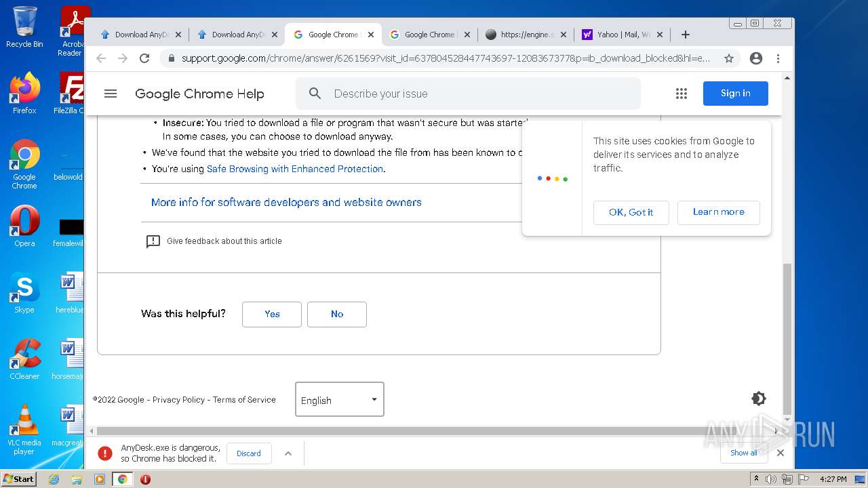View site info via the padlock icon
The width and height of the screenshot is (868, 488).
pyautogui.click(x=171, y=58)
